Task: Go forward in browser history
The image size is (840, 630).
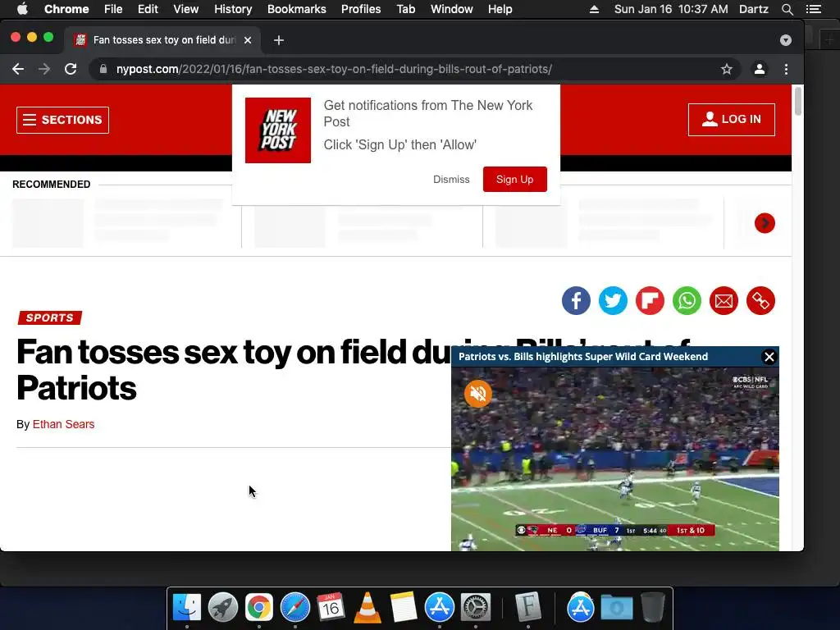Action: click(x=44, y=69)
